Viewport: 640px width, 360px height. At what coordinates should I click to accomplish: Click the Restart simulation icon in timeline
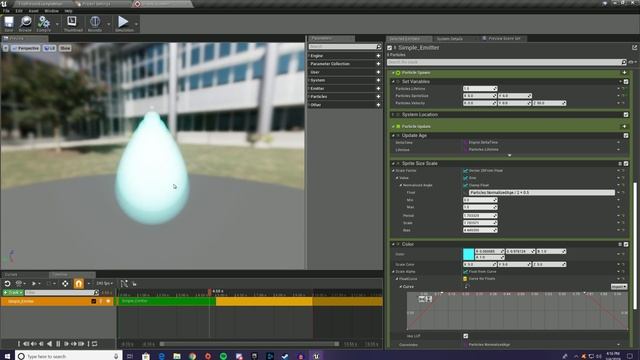tap(7, 283)
